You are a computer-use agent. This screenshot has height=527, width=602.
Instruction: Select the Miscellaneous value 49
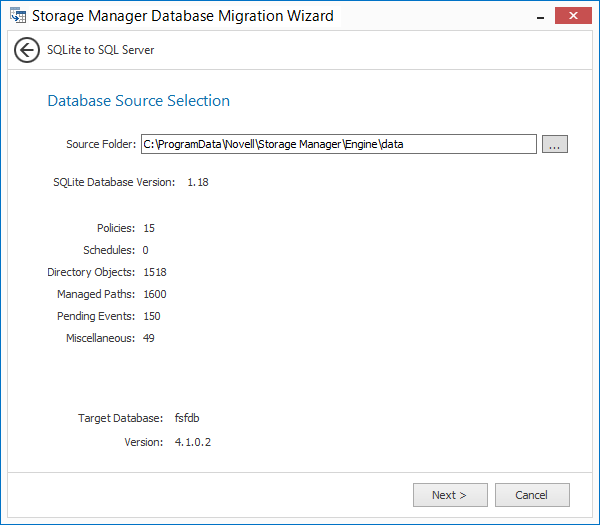pos(149,338)
